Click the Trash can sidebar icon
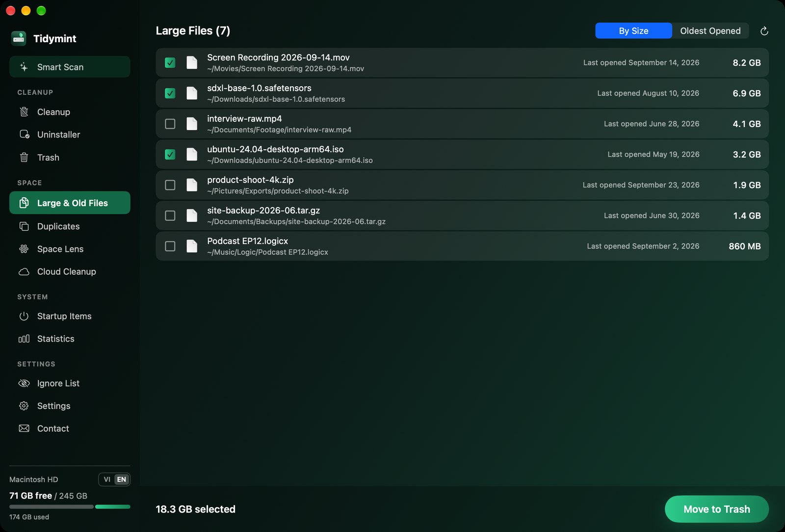This screenshot has width=785, height=532. pyautogui.click(x=24, y=157)
